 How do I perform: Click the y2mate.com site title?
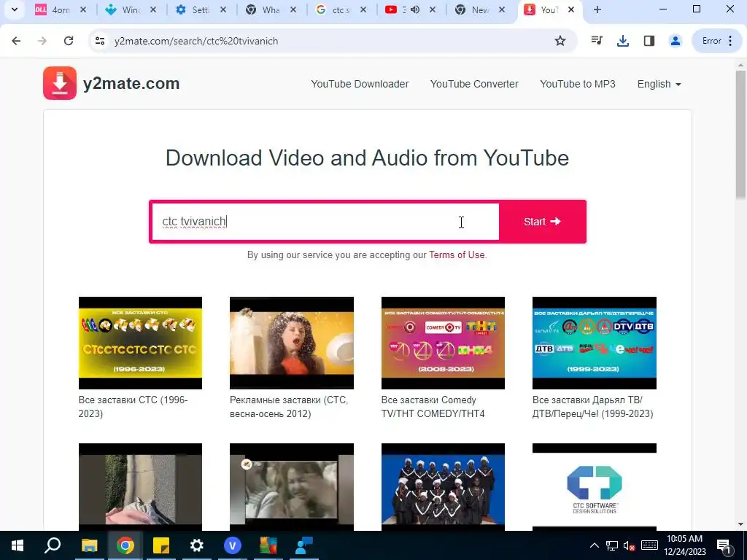point(131,83)
